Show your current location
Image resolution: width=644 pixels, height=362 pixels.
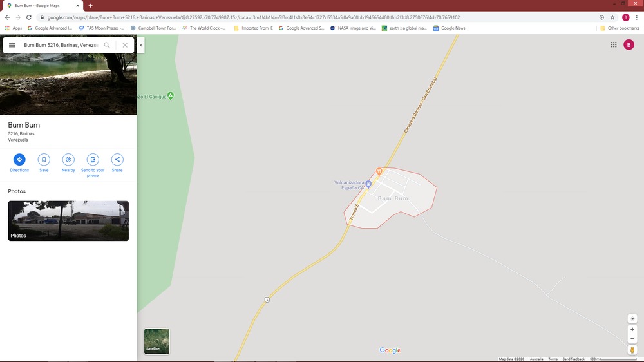(x=632, y=318)
